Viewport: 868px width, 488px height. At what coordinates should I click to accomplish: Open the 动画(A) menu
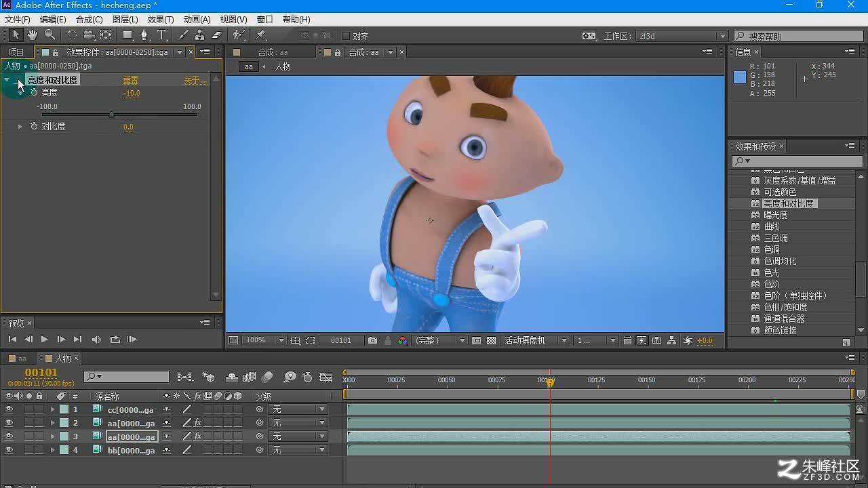click(x=197, y=20)
